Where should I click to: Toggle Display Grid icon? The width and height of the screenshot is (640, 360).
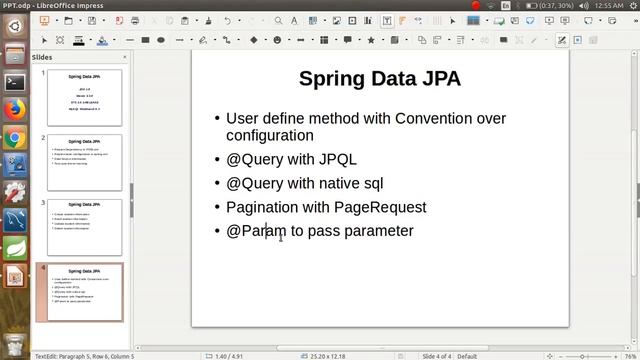pyautogui.click(x=437, y=20)
